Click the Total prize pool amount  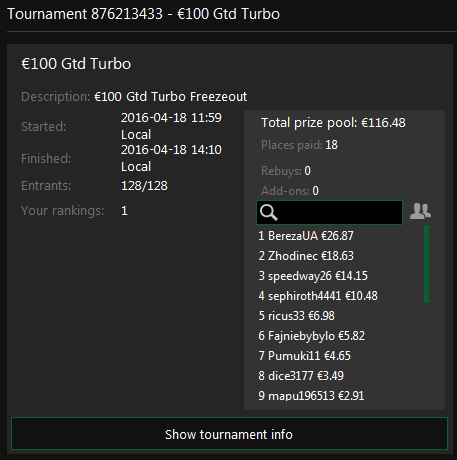coord(383,123)
